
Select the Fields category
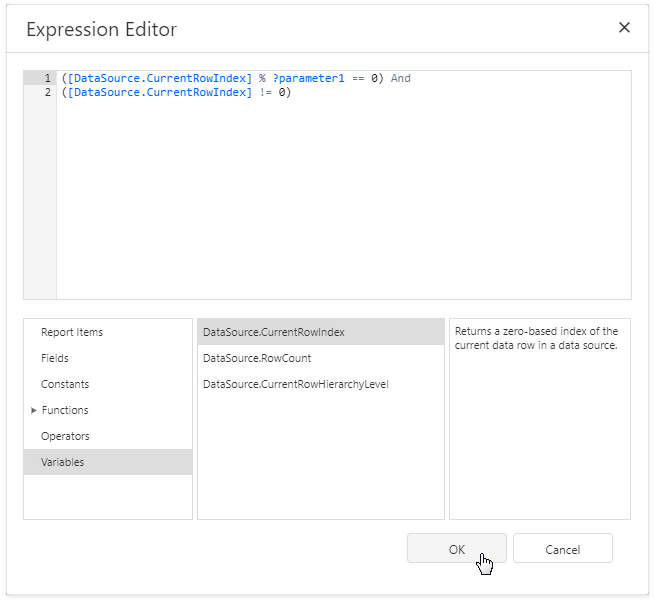(x=108, y=358)
